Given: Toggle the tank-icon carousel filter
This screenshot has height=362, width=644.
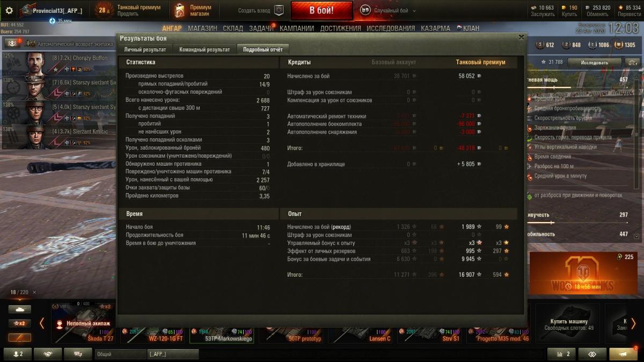Looking at the screenshot, I should tap(19, 309).
